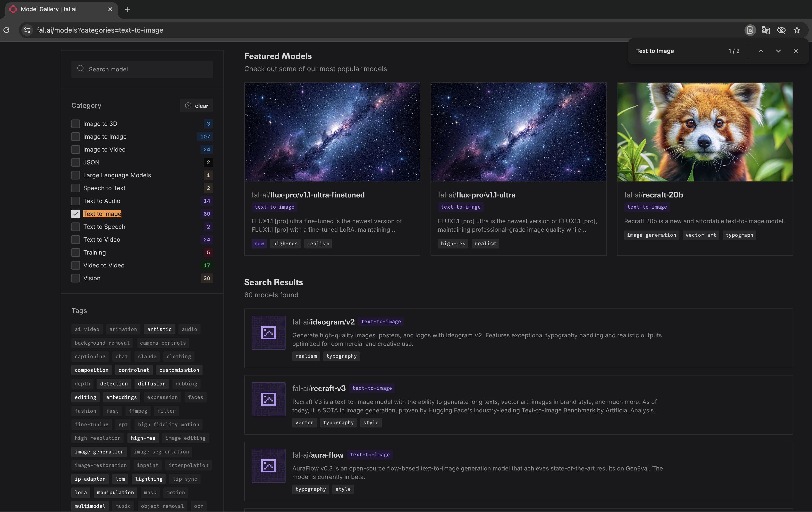Screen dimensions: 812x512
Task: Go to previous find match
Action: point(761,51)
